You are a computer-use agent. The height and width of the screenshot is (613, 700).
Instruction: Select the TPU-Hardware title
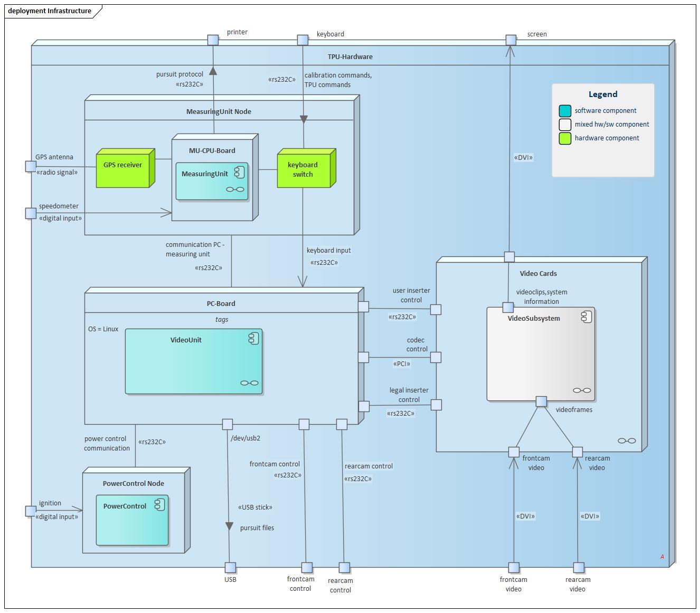[x=350, y=56]
